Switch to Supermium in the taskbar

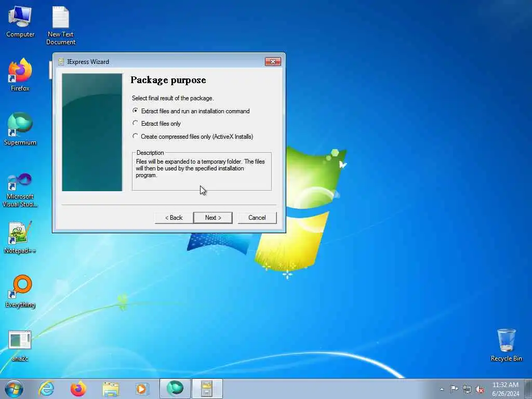pyautogui.click(x=175, y=389)
